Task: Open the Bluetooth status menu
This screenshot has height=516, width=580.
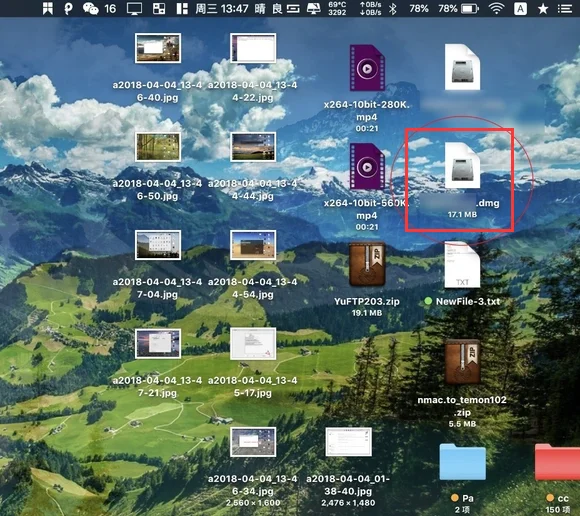Action: (393, 9)
